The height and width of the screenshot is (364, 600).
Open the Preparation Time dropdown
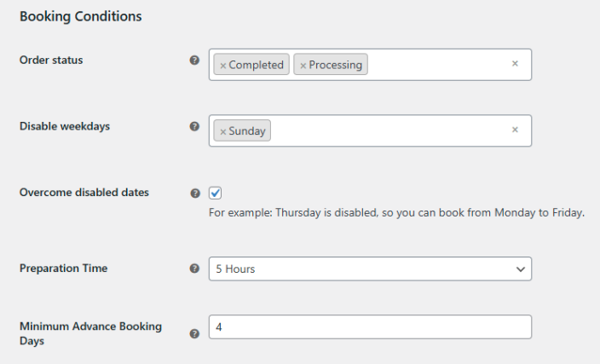tap(370, 269)
